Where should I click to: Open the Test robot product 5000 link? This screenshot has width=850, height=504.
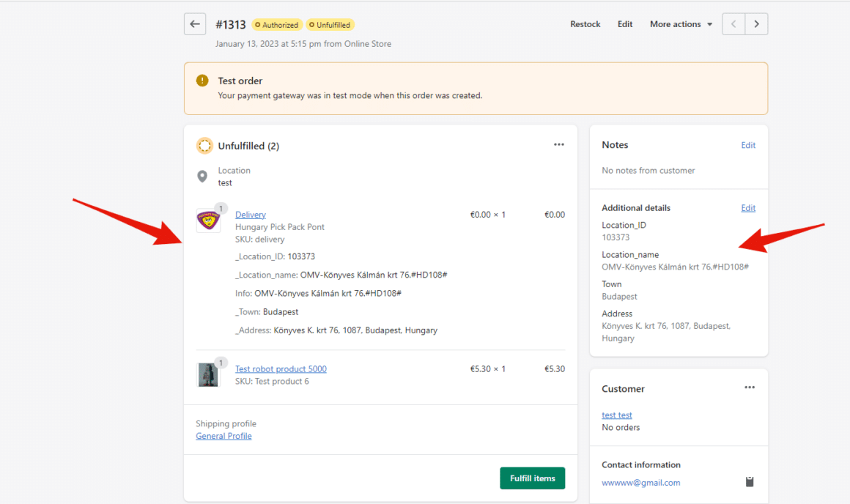281,368
